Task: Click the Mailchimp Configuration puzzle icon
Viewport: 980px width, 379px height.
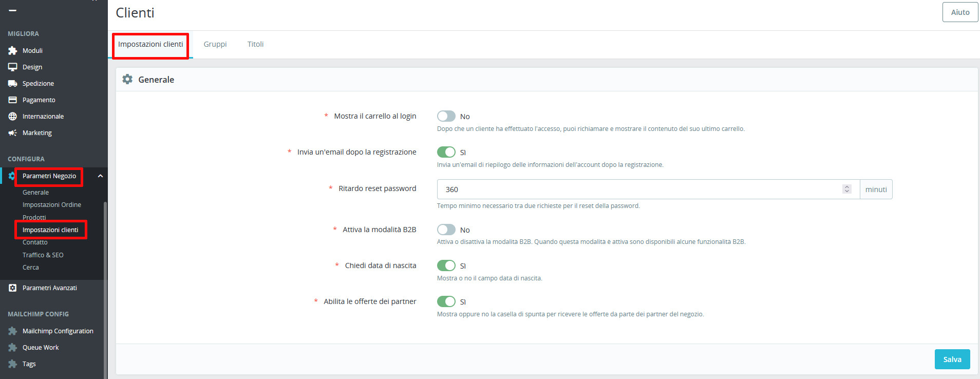Action: [13, 331]
